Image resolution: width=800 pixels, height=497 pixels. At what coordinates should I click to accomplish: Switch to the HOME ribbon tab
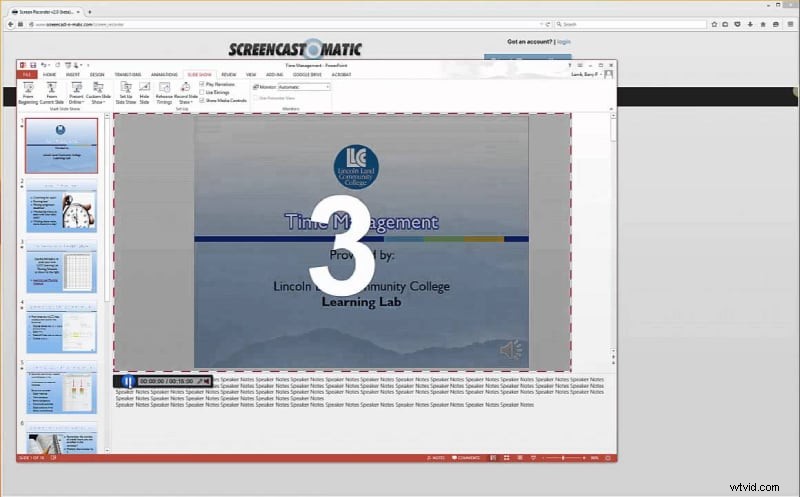click(x=49, y=74)
